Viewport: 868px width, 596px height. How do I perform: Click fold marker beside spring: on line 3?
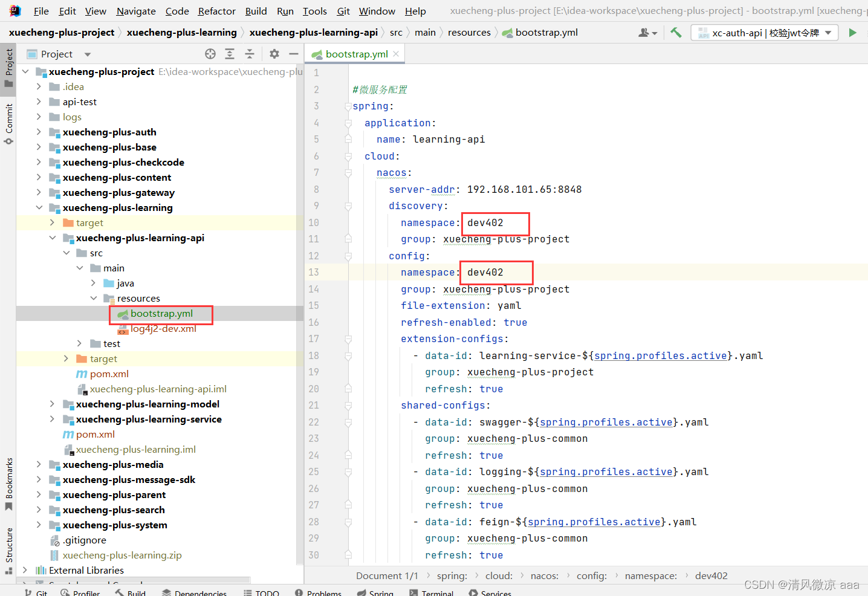click(x=348, y=106)
